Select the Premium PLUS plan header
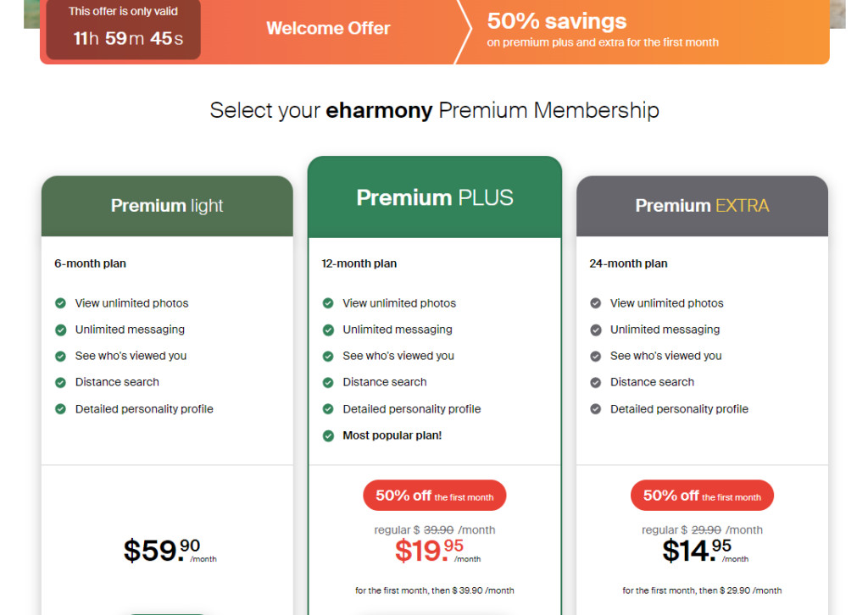The image size is (868, 615). 434,197
